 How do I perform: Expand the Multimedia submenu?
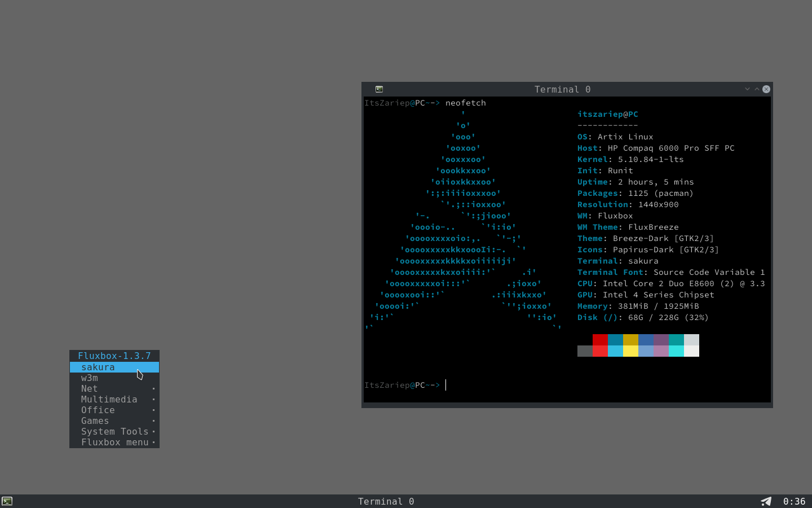114,400
